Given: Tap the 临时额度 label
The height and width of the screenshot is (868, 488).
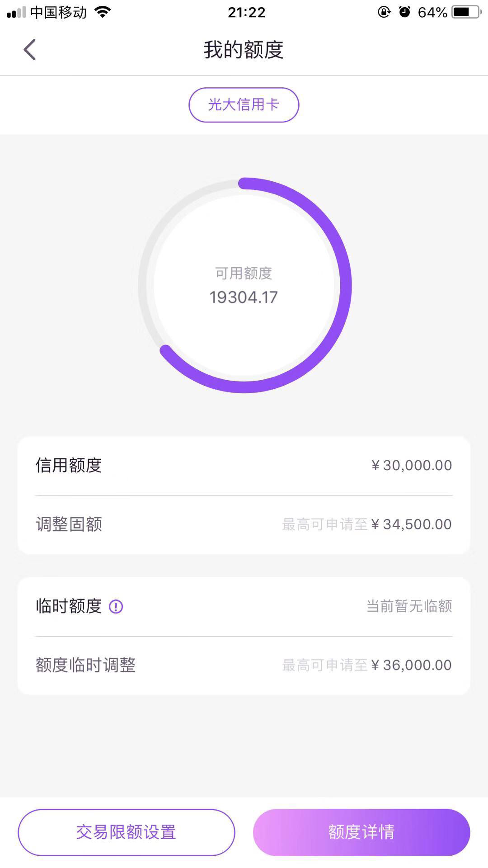Looking at the screenshot, I should [69, 606].
